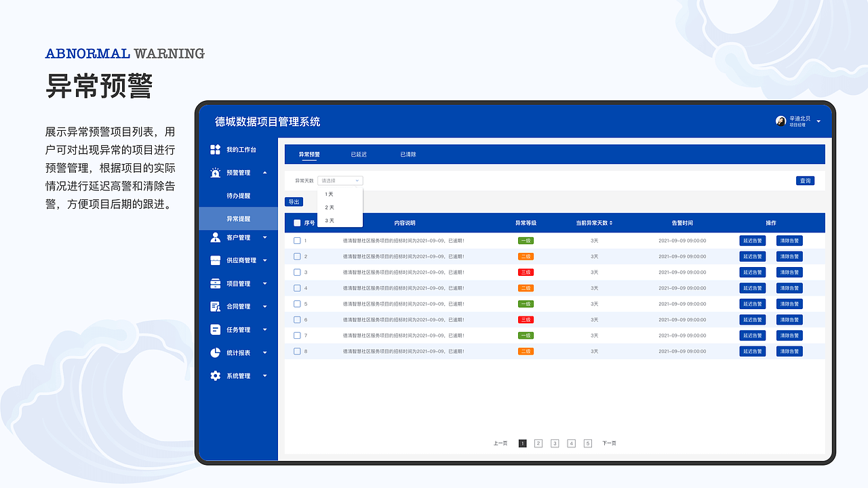The width and height of the screenshot is (868, 488).
Task: Expand the 客户管理 menu arrow
Action: pos(265,237)
